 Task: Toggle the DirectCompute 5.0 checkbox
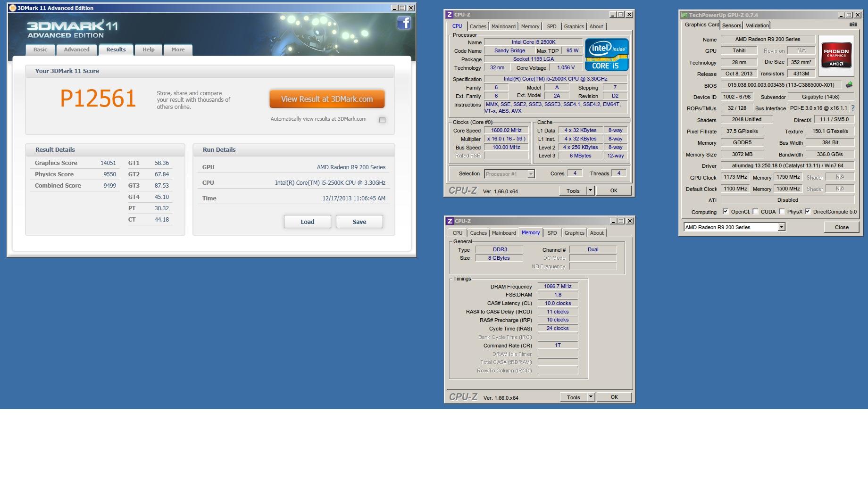point(808,212)
